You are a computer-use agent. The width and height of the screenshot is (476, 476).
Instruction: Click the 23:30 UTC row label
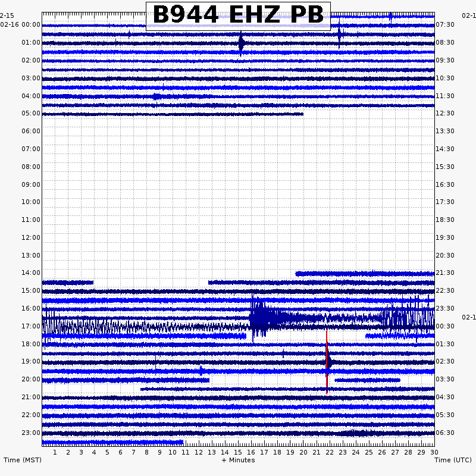pyautogui.click(x=445, y=308)
